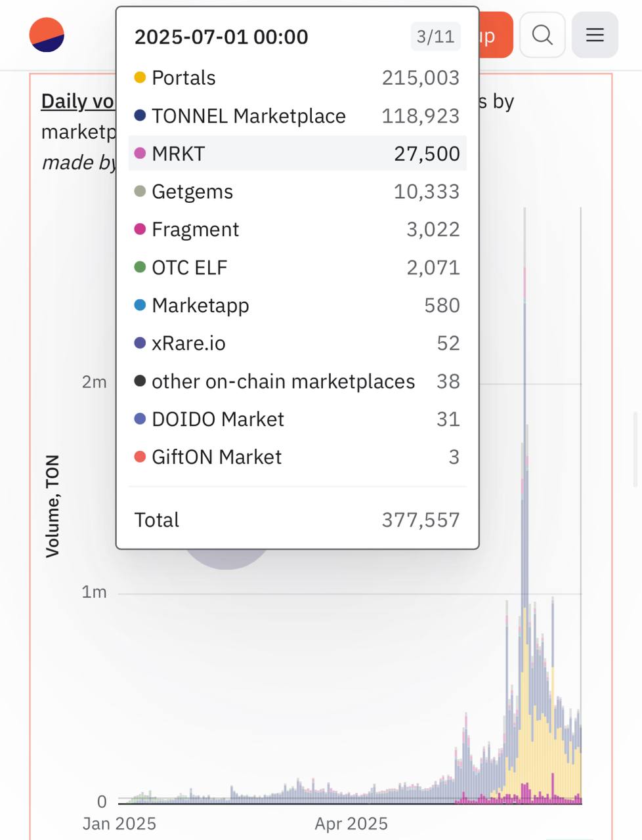Click the TONNEL Marketplace navy color dot
This screenshot has width=642, height=840.
[x=140, y=115]
